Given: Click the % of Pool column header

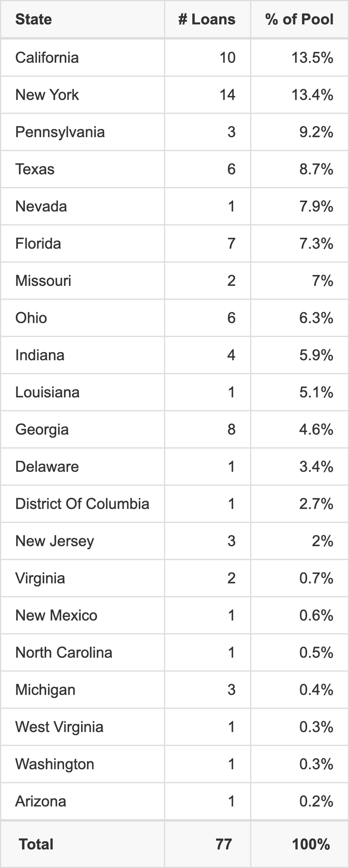Looking at the screenshot, I should pyautogui.click(x=299, y=19).
